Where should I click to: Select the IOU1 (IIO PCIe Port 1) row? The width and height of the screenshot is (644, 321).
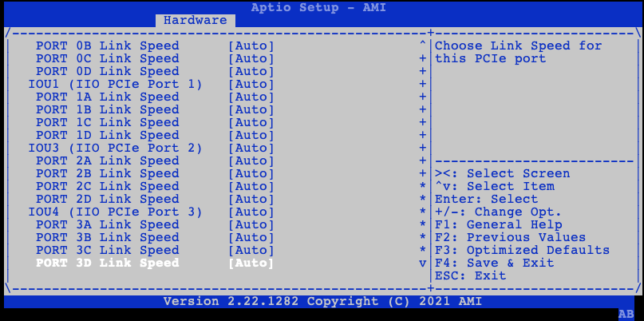click(151, 84)
